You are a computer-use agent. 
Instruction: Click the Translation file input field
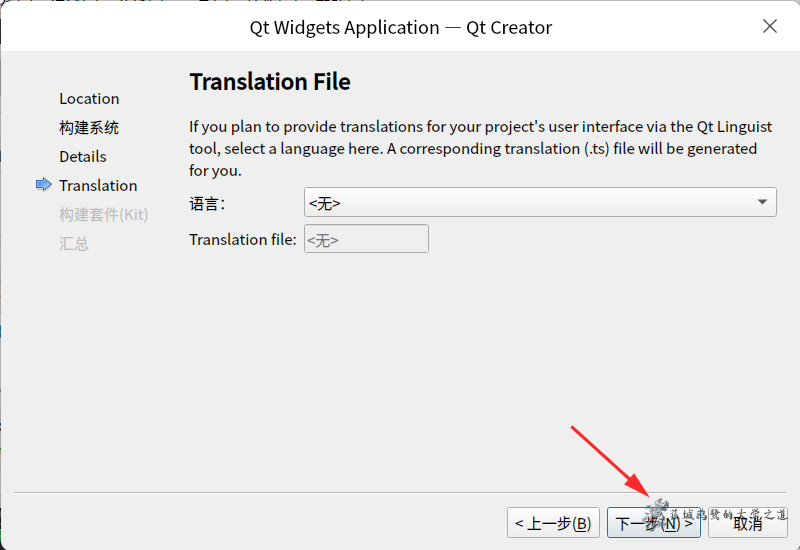[366, 239]
